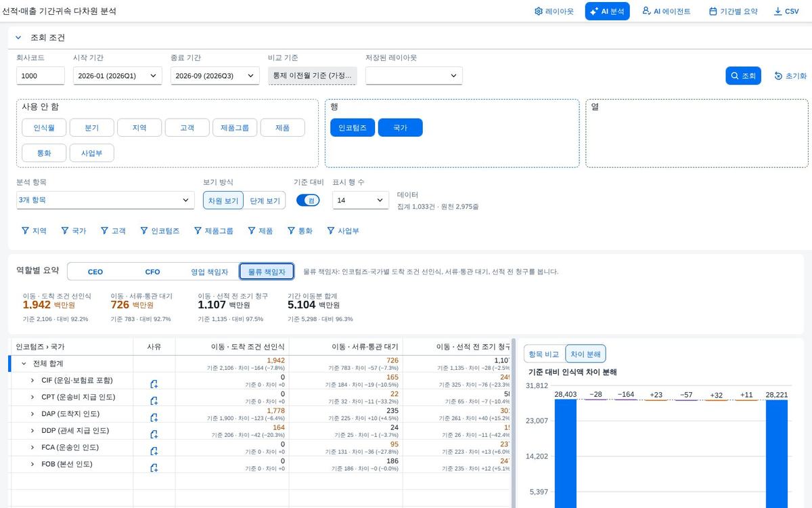
Task: Add a reason note for FOB row
Action: click(154, 467)
